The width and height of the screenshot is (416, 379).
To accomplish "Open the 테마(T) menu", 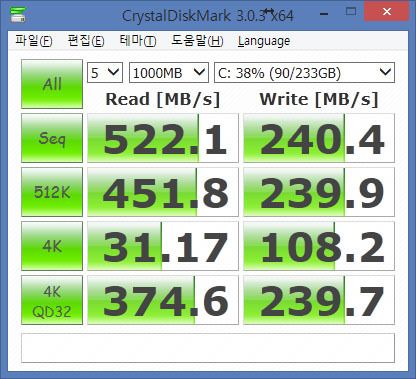I will (138, 41).
